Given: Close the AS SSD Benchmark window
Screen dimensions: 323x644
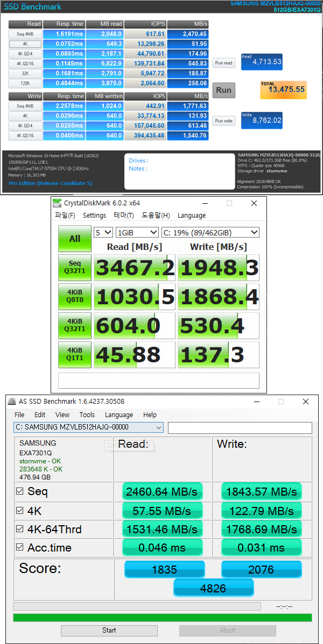Looking at the screenshot, I should [x=305, y=401].
